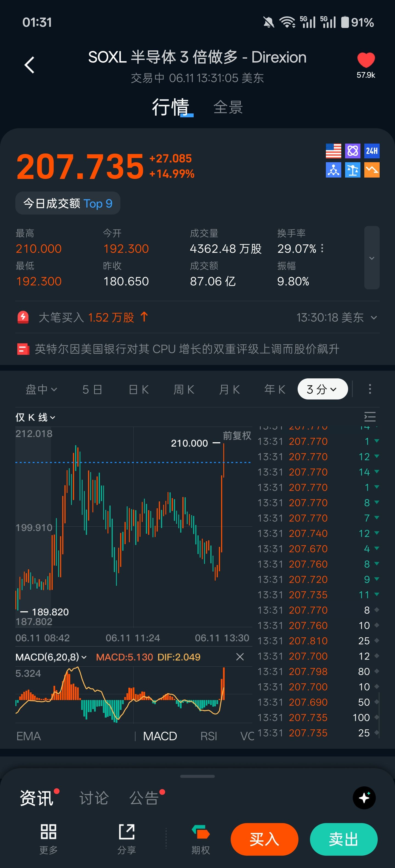Tap the blue network structure icon

click(x=333, y=170)
